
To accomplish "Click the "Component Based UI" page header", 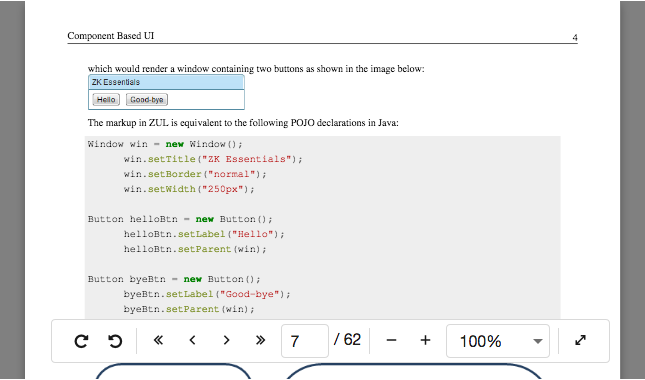I will click(x=111, y=36).
